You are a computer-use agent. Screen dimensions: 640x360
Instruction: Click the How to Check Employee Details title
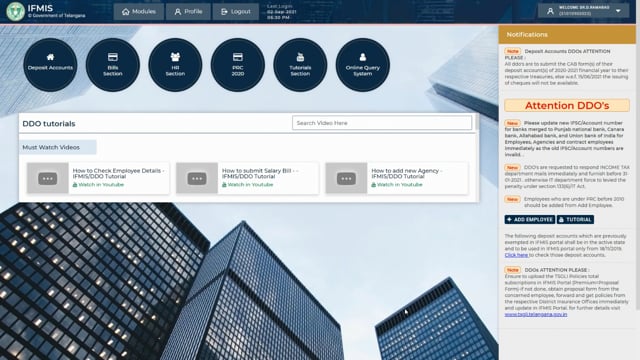pos(119,173)
